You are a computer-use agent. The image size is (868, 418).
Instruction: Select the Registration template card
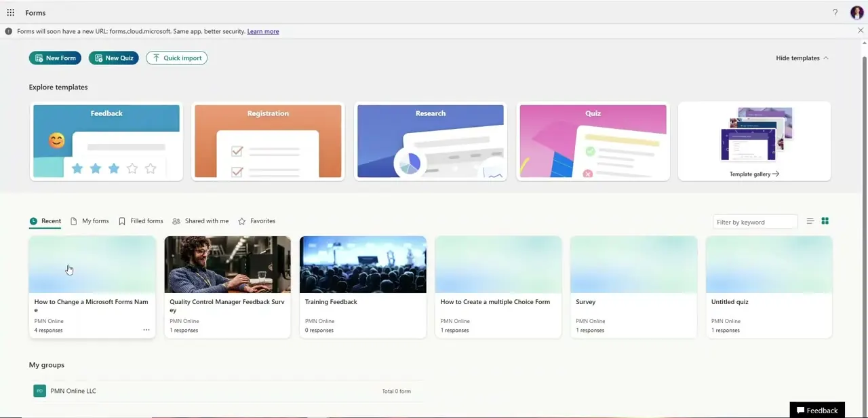coord(268,141)
